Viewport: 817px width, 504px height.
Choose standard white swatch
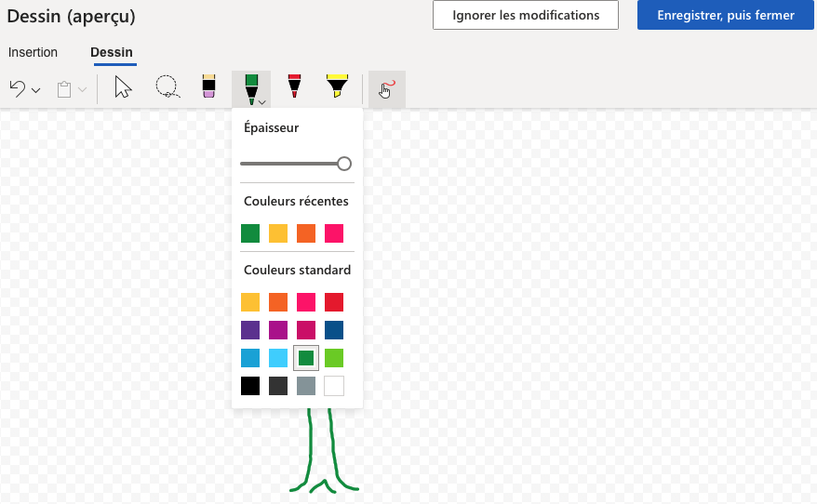pos(334,386)
